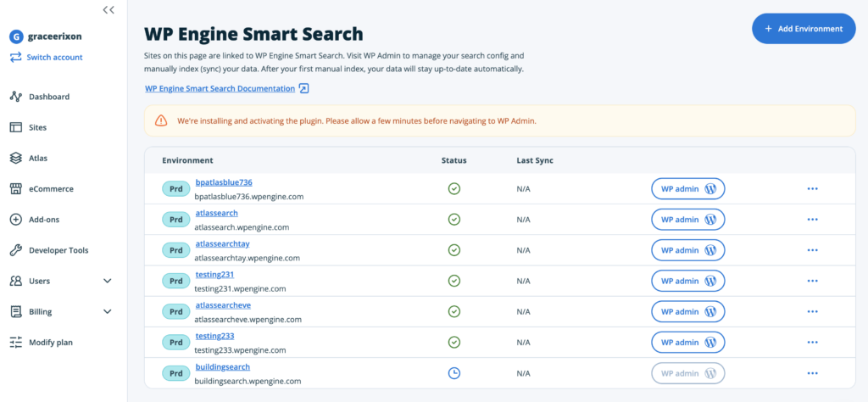This screenshot has height=402, width=868.
Task: Click the external link icon beside Documentation
Action: (x=303, y=88)
